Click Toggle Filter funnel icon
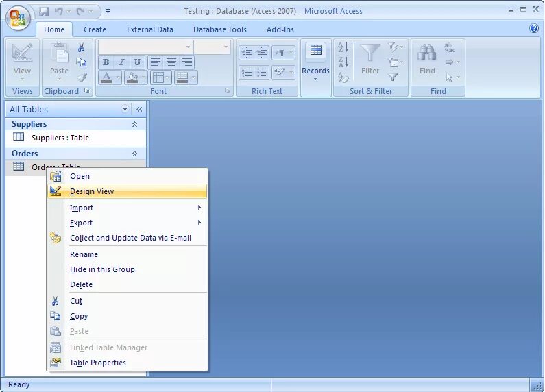 pyautogui.click(x=393, y=77)
